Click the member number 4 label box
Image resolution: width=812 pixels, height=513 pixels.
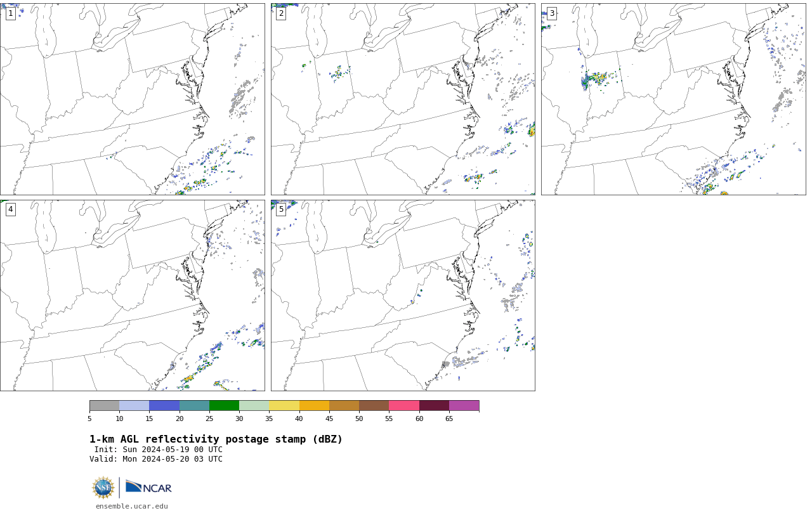[x=10, y=209]
